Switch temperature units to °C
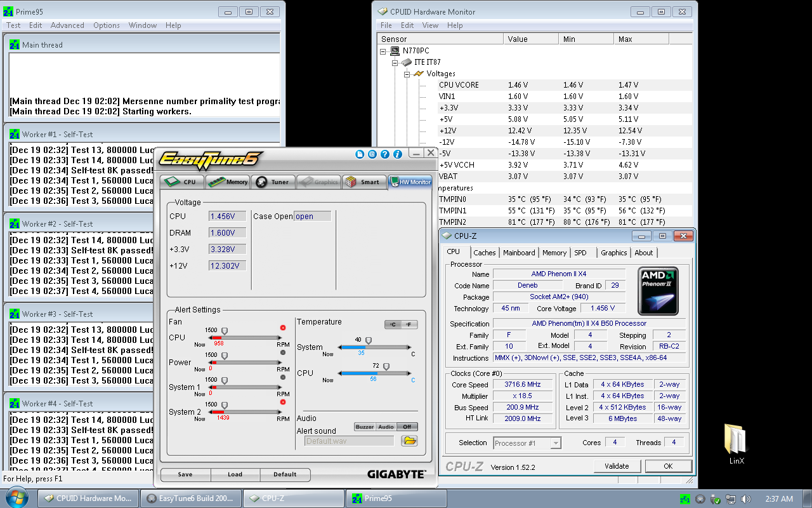Image resolution: width=812 pixels, height=508 pixels. tap(393, 324)
